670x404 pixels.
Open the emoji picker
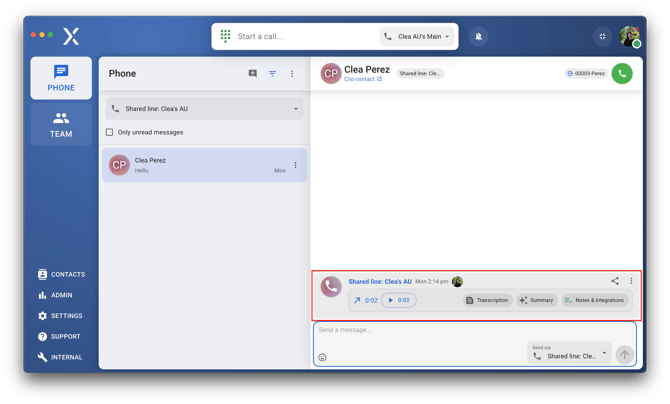(x=323, y=357)
